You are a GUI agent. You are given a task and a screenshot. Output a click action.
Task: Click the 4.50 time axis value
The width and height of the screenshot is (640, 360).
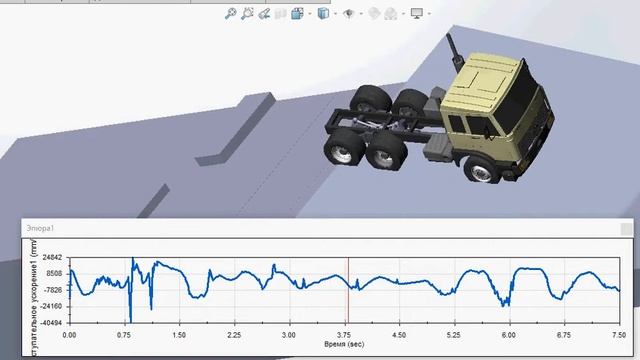coord(399,335)
